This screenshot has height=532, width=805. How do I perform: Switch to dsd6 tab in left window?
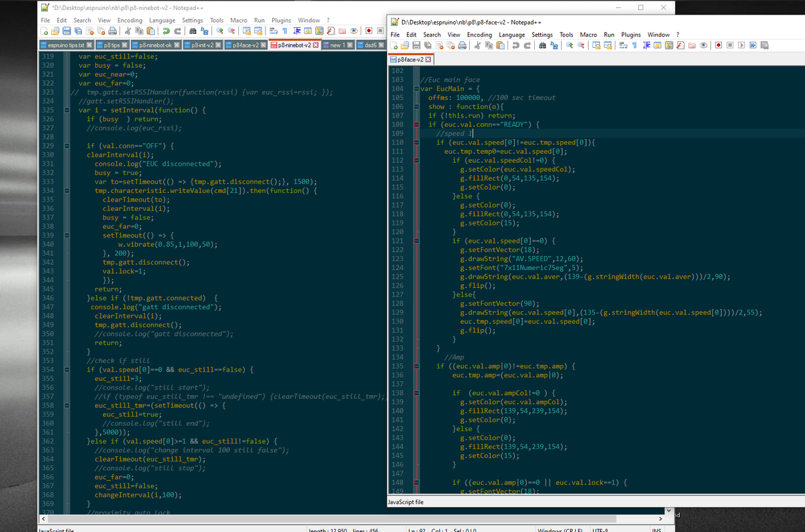(370, 45)
